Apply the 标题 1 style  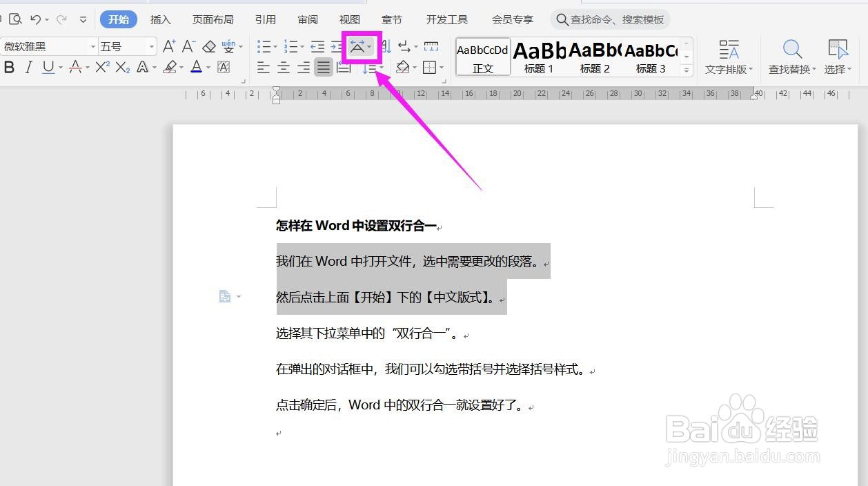[x=539, y=57]
